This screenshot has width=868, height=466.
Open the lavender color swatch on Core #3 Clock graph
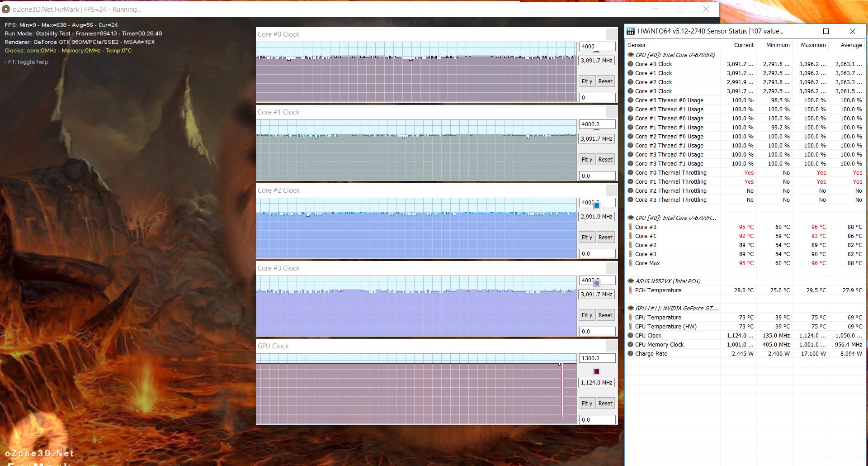597,283
